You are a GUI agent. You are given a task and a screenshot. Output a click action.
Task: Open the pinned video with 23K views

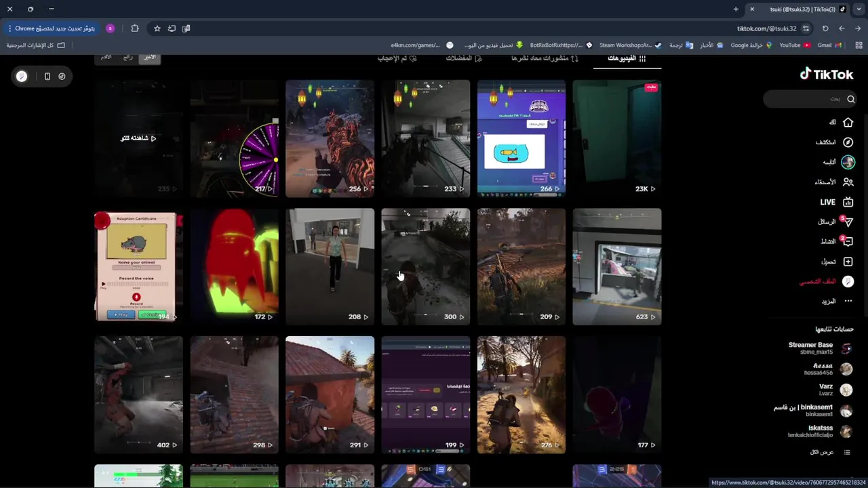click(x=616, y=138)
